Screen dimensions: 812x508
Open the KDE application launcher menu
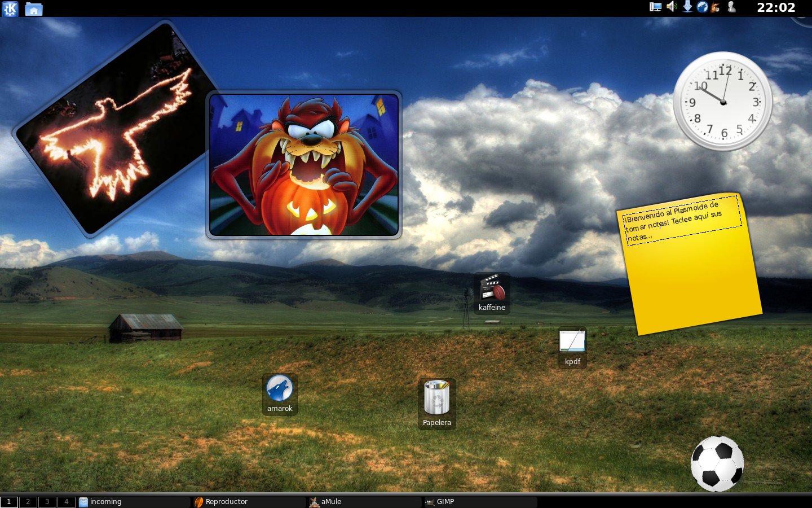10,8
